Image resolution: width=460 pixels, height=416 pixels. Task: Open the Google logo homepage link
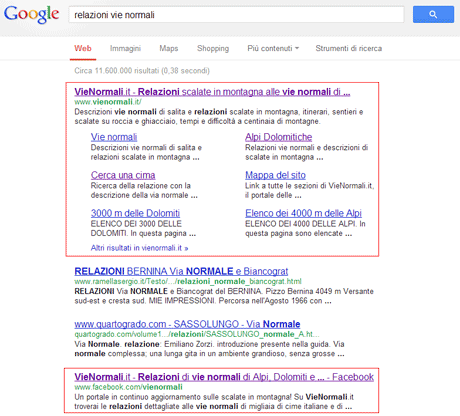pyautogui.click(x=31, y=14)
